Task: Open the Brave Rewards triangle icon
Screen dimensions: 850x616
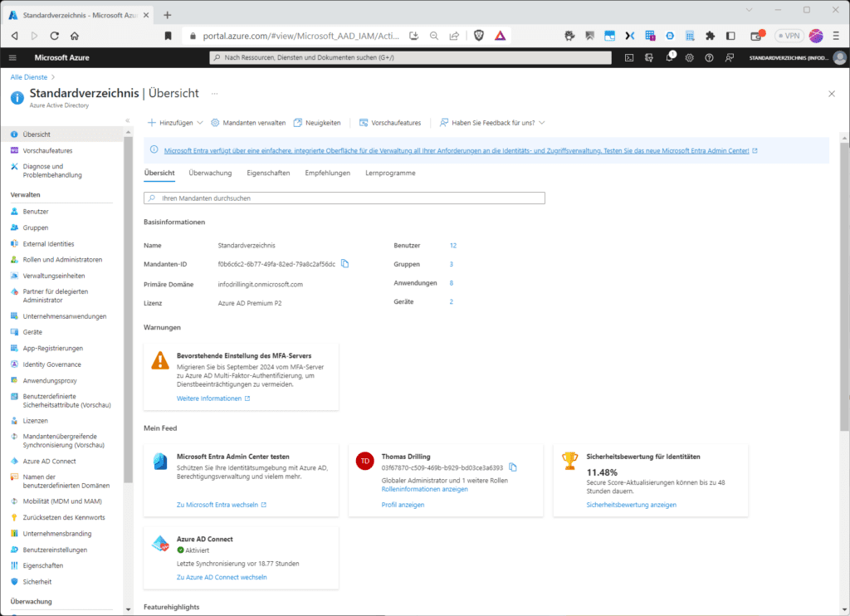Action: pyautogui.click(x=500, y=36)
